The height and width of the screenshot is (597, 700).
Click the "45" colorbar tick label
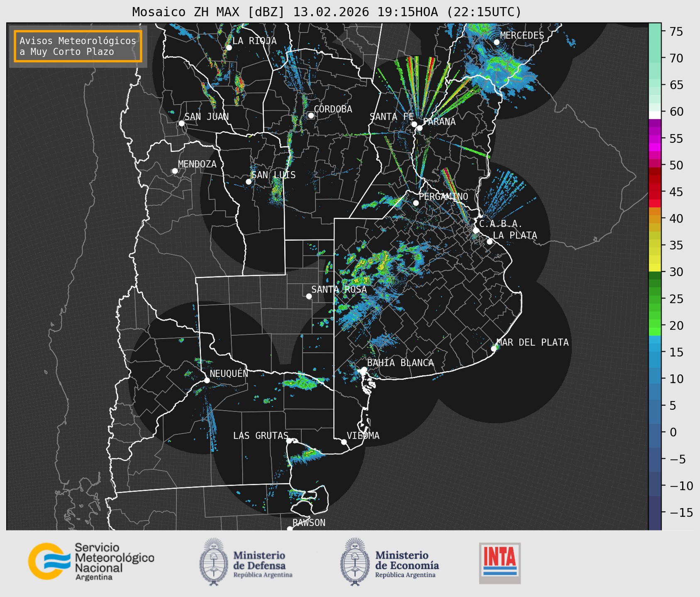click(676, 192)
